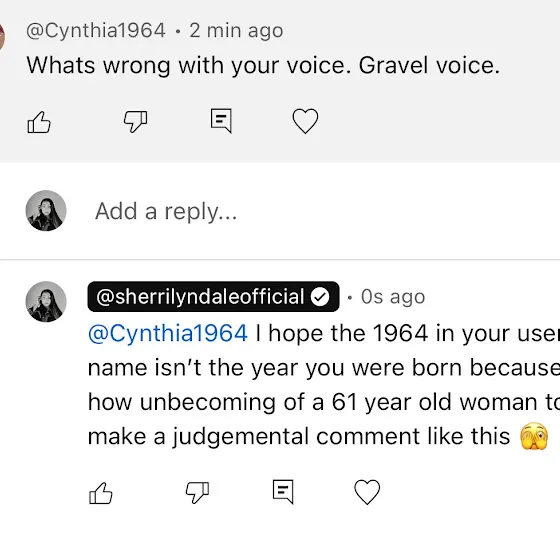The height and width of the screenshot is (560, 560).
Task: Like the Cynthia1964 comment with thumbs up
Action: (39, 122)
